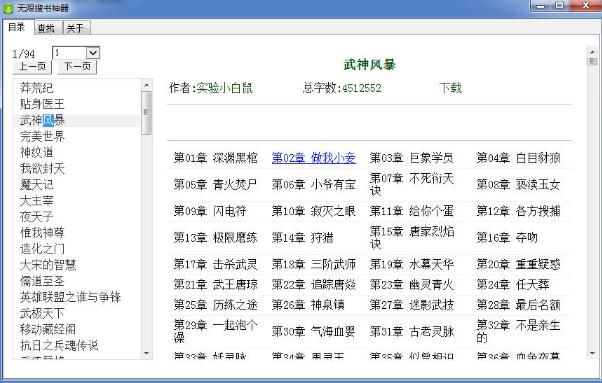Open chapter 第09章 闪电符
Image resolution: width=602 pixels, height=383 pixels.
pyautogui.click(x=210, y=211)
